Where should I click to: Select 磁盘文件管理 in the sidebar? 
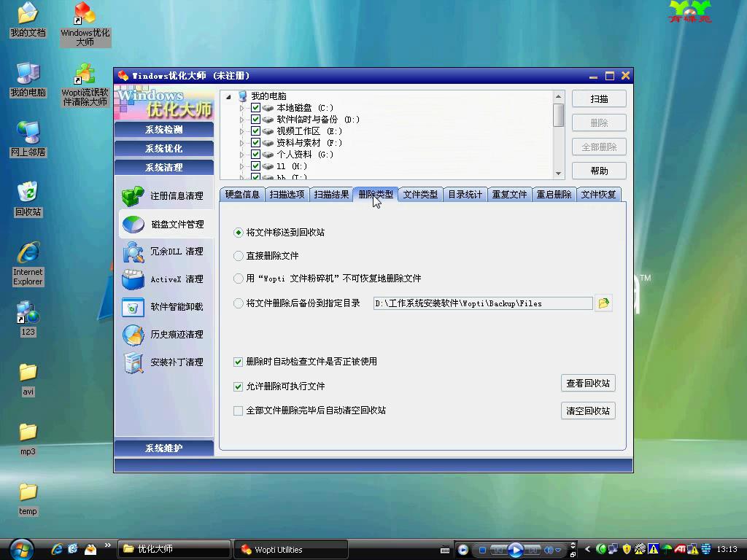click(164, 224)
